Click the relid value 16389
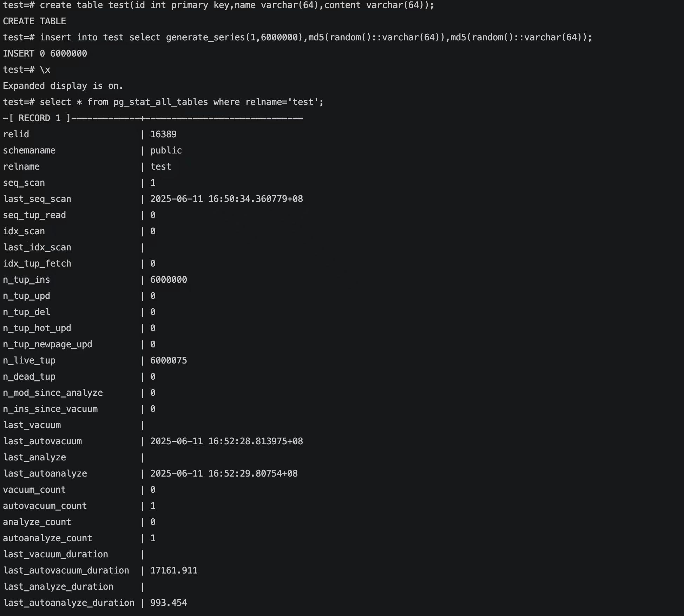Image resolution: width=684 pixels, height=616 pixels. pyautogui.click(x=163, y=134)
